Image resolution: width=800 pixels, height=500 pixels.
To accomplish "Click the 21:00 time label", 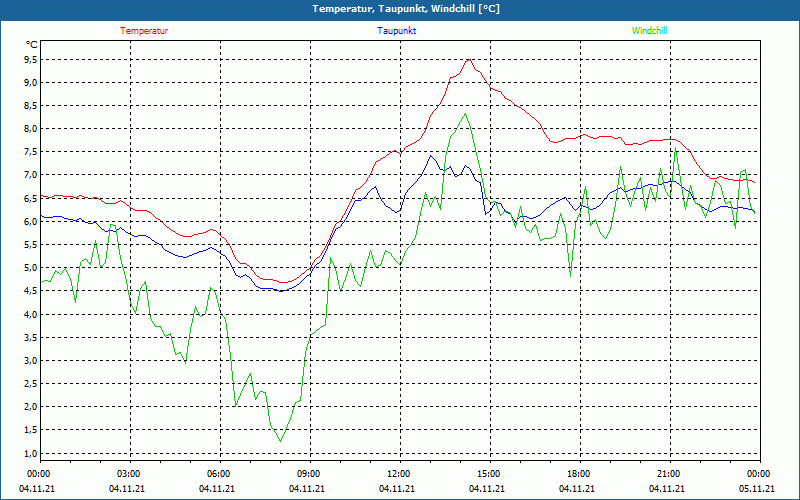I will [668, 474].
